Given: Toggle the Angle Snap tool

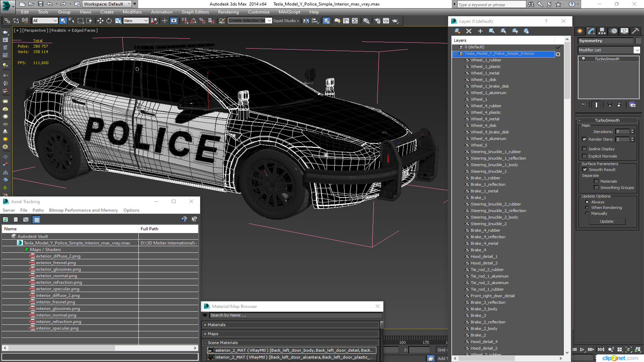Looking at the screenshot, I should (x=193, y=21).
